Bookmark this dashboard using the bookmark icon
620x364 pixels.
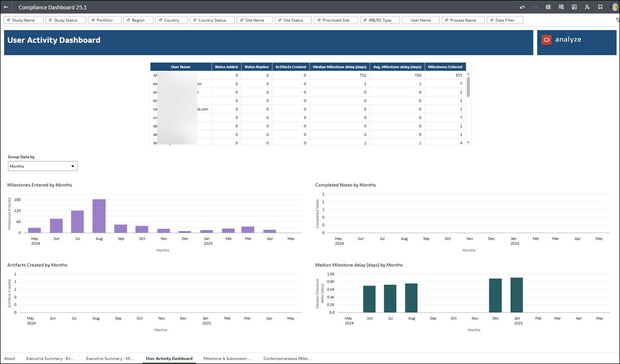point(599,7)
